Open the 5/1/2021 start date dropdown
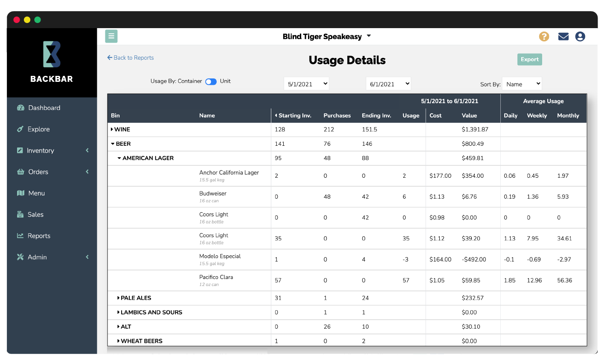This screenshot has width=604, height=364. tap(306, 84)
